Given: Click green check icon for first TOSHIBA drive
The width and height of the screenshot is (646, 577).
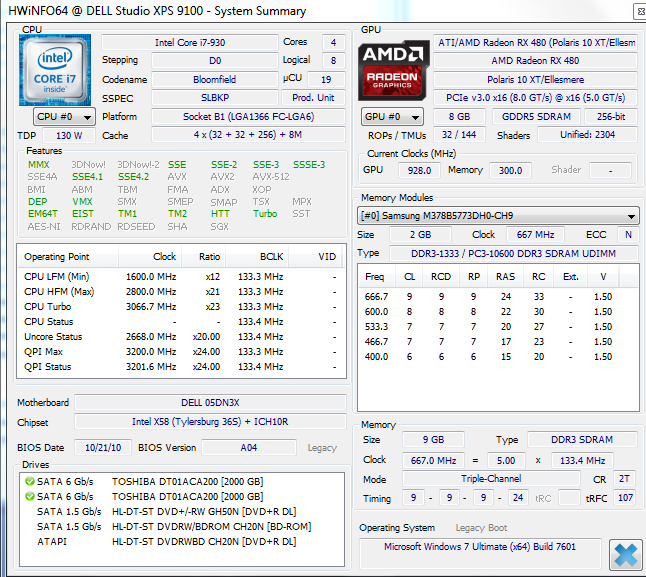Looking at the screenshot, I should click(x=30, y=481).
